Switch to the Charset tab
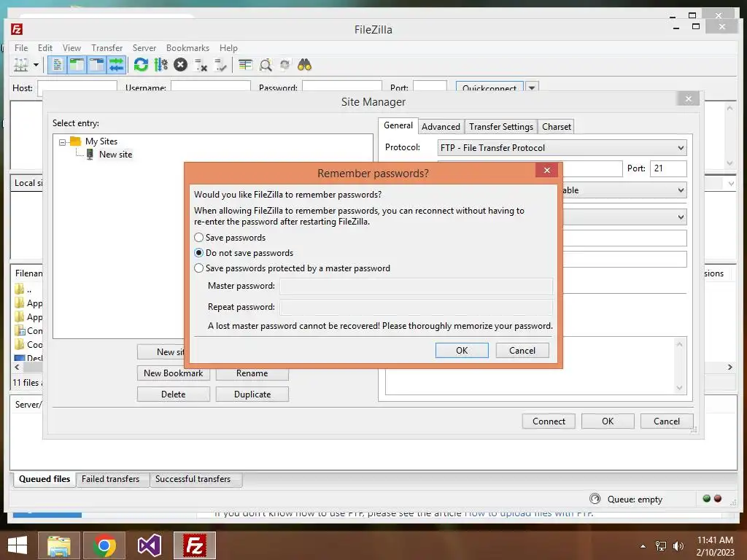 [x=556, y=127]
